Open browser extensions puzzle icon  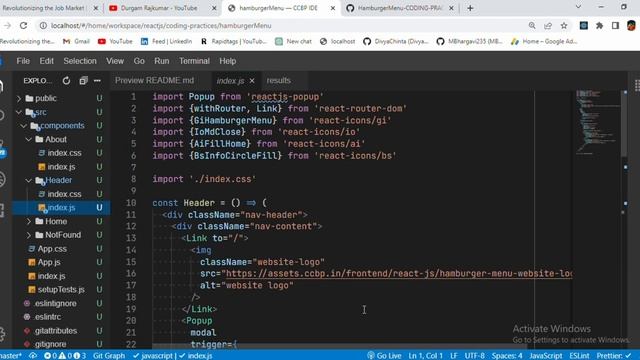(x=599, y=25)
